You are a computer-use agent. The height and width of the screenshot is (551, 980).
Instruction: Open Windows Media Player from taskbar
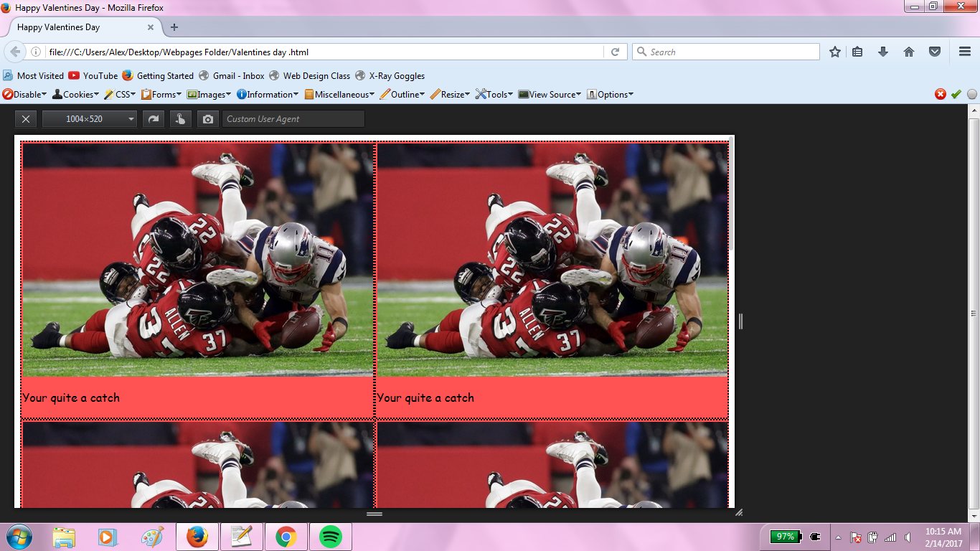(x=108, y=537)
